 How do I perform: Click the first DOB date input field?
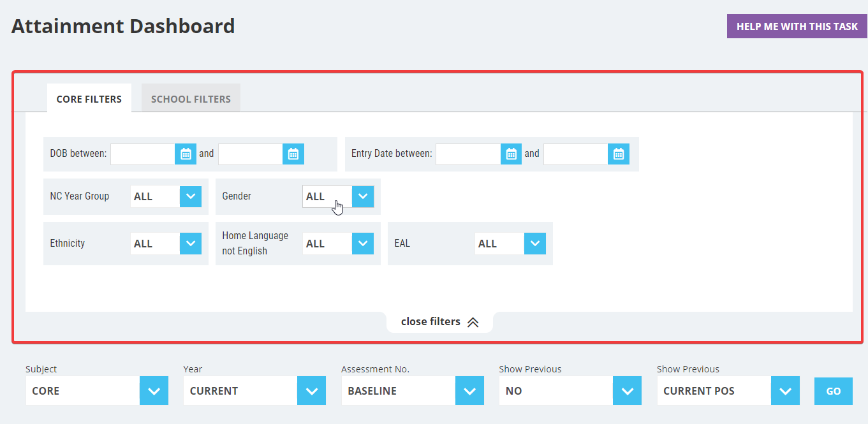click(x=142, y=154)
